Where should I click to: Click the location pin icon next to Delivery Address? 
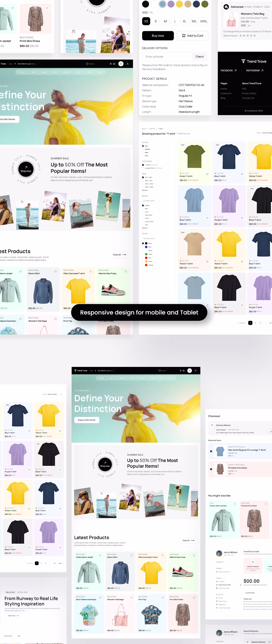coord(212,425)
